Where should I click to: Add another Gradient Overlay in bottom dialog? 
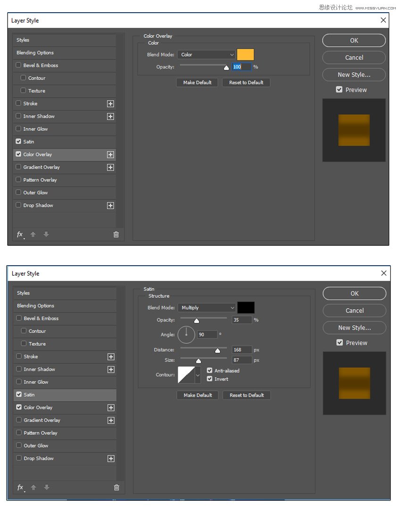tap(111, 421)
